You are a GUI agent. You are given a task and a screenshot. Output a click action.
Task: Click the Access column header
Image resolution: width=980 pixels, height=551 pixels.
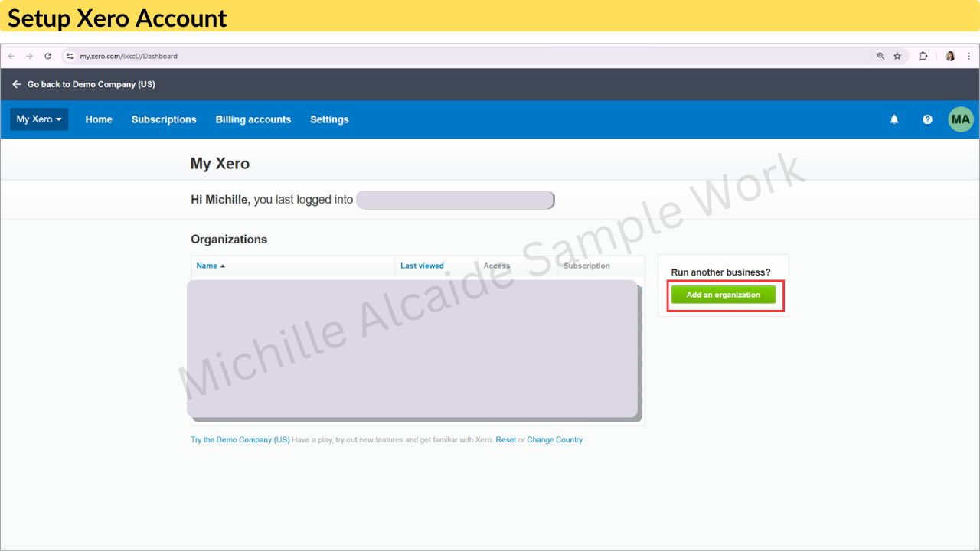tap(497, 266)
